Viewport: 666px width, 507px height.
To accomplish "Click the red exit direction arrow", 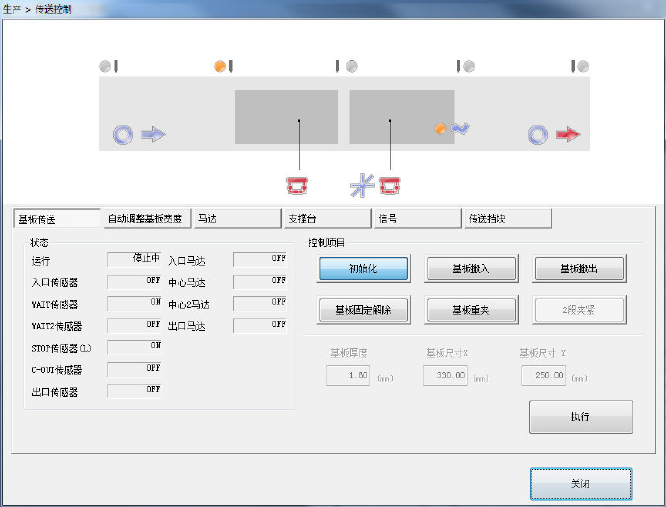I will 568,135.
